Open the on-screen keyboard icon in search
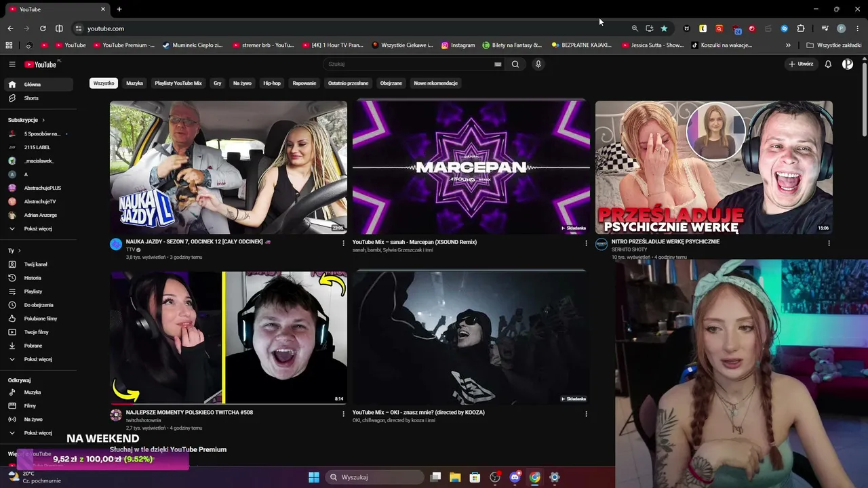 [498, 64]
